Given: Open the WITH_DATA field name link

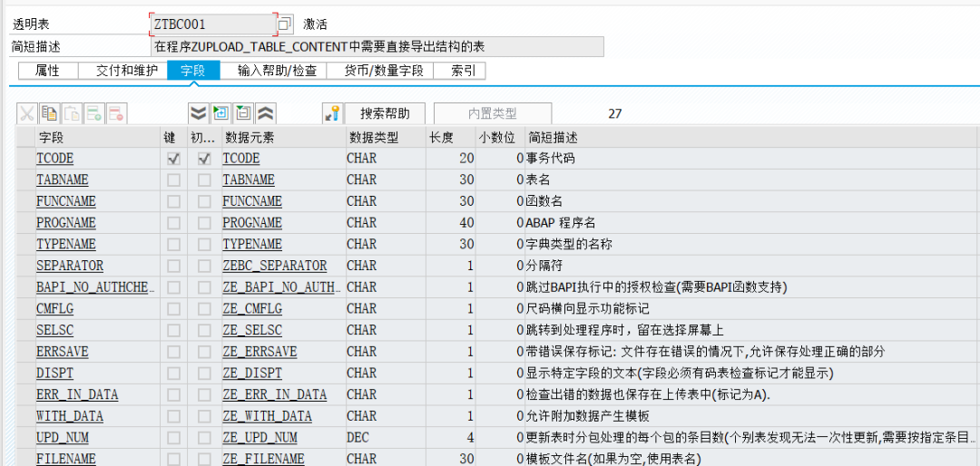Looking at the screenshot, I should tap(69, 416).
